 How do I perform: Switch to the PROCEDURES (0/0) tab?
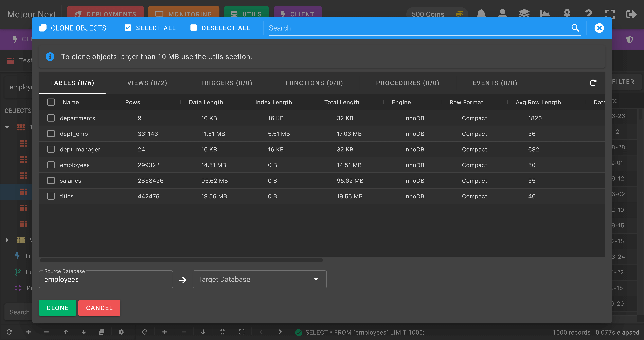(408, 83)
